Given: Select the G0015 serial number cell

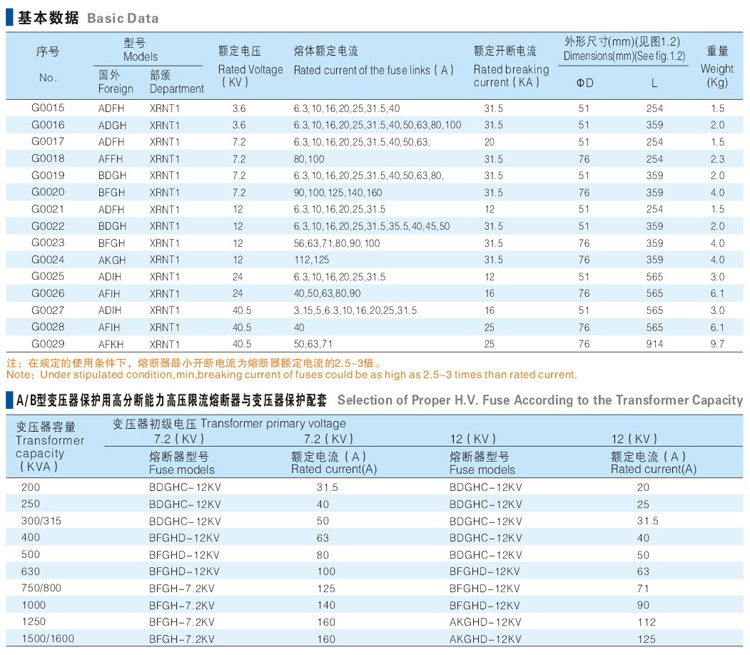Looking at the screenshot, I should 48,107.
